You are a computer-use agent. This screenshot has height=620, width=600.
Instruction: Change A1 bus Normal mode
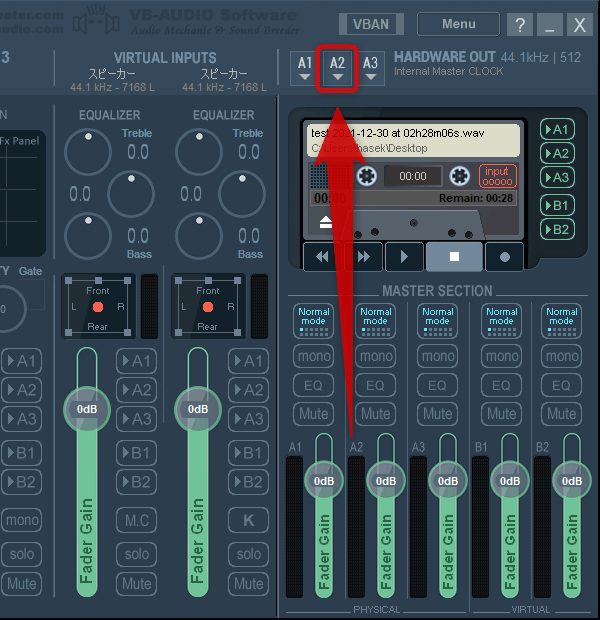point(313,321)
